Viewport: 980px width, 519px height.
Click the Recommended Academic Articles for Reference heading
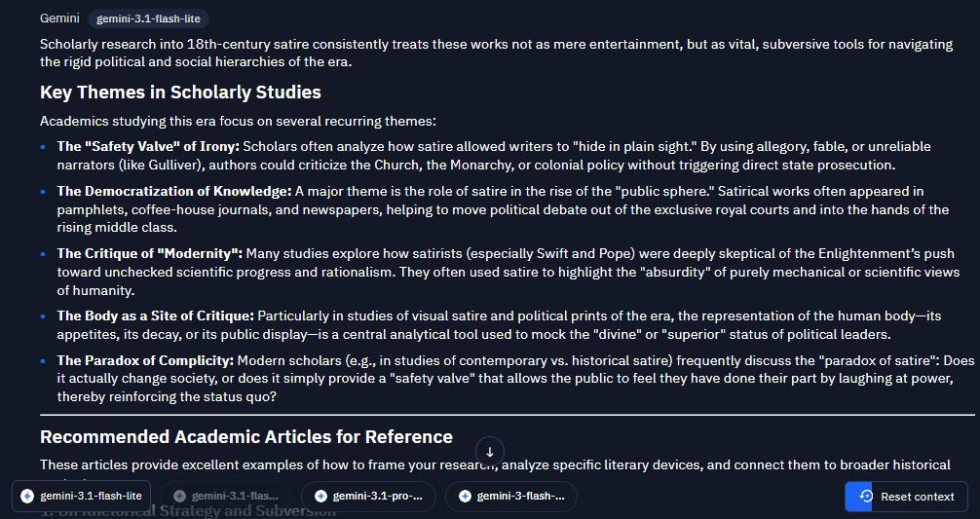[246, 436]
